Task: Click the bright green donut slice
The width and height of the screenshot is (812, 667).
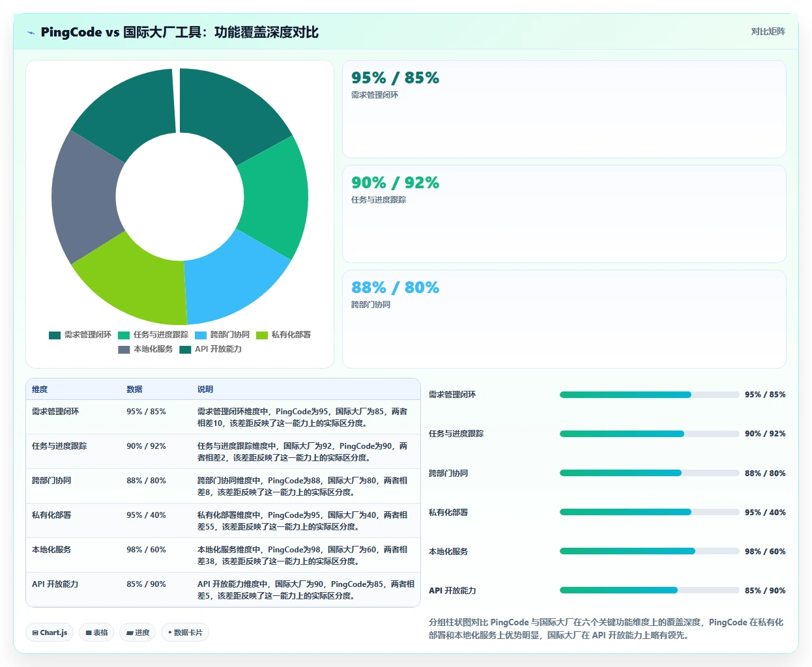Action: click(x=277, y=199)
